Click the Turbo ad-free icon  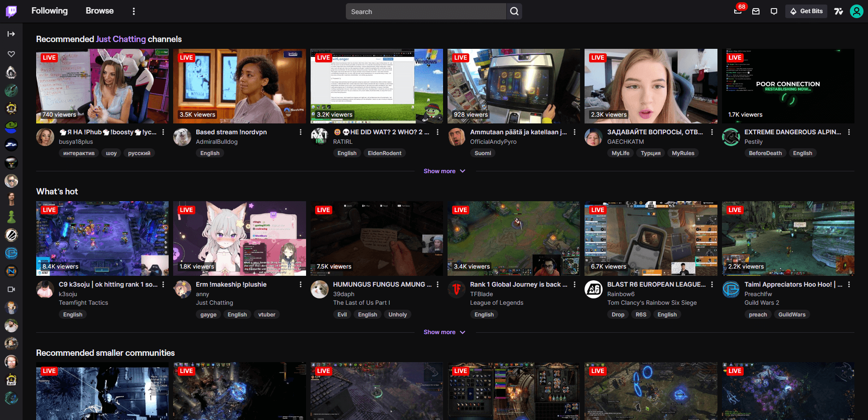839,11
